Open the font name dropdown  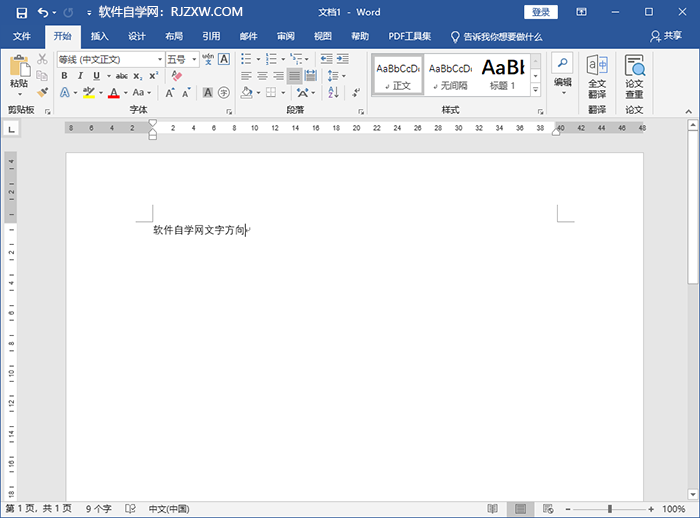160,59
